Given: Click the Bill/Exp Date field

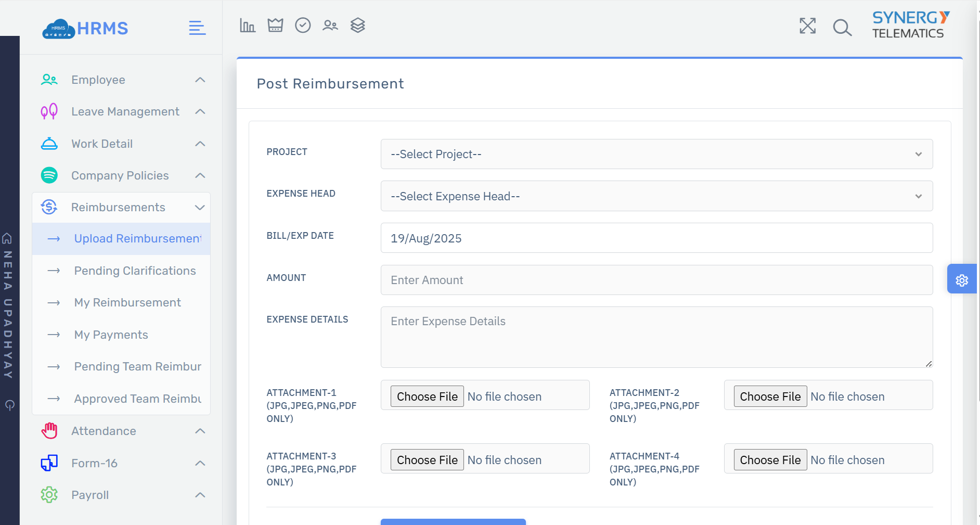Looking at the screenshot, I should tap(656, 238).
